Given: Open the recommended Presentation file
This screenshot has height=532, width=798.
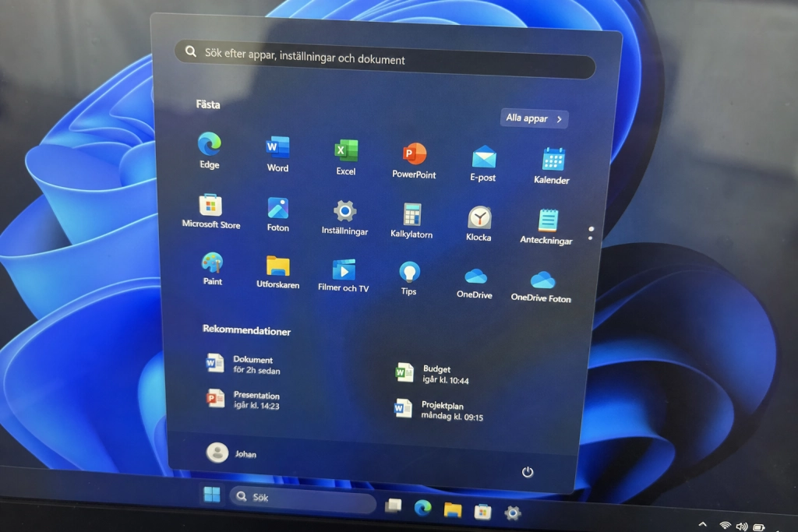Looking at the screenshot, I should tap(243, 400).
